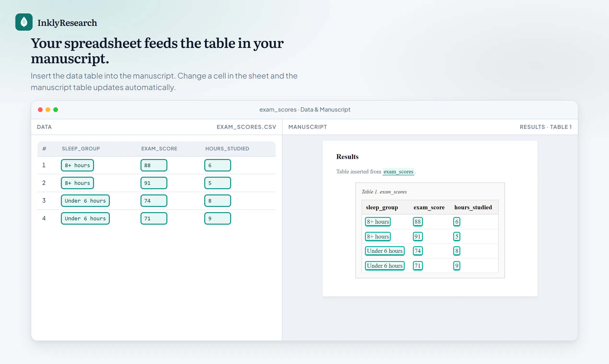Click manuscript hours_studied value 6

click(x=457, y=222)
